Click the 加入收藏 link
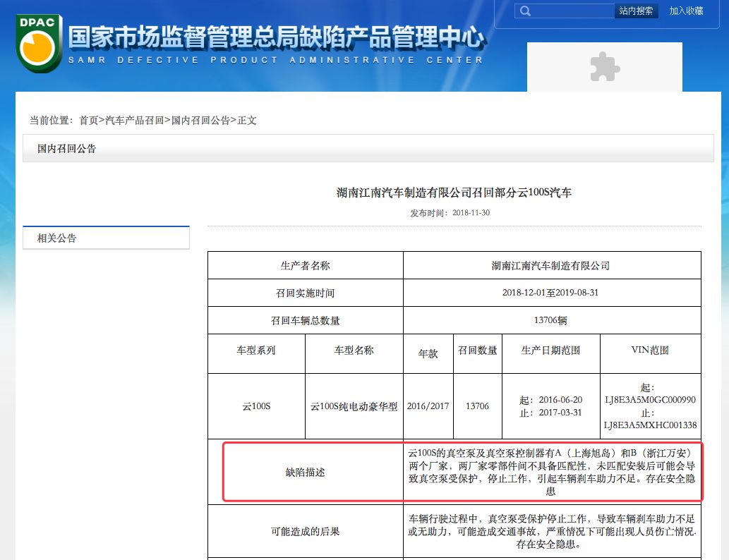729x560 pixels. point(686,11)
